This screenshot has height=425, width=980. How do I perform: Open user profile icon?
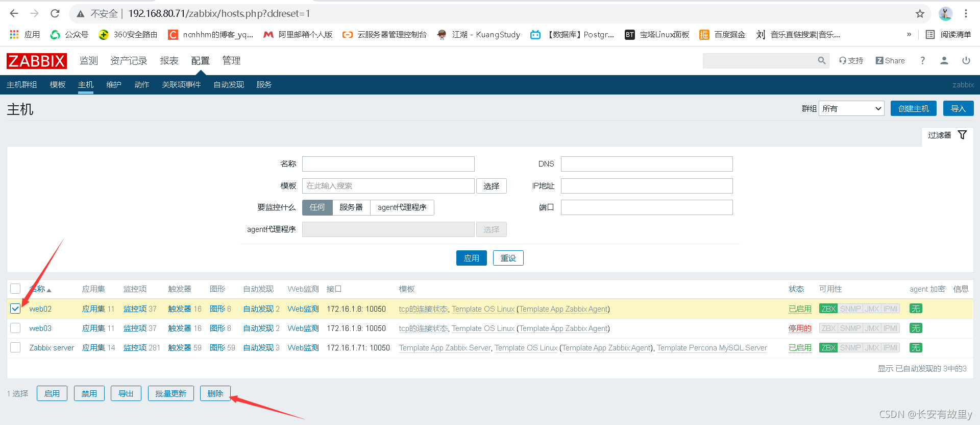944,61
